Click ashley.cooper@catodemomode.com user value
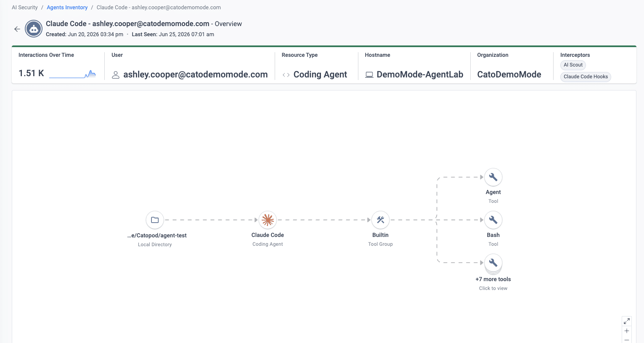The image size is (644, 343). click(x=196, y=74)
